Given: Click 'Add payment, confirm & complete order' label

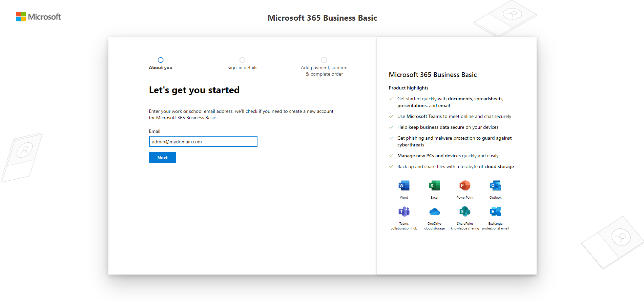Looking at the screenshot, I should (x=324, y=71).
